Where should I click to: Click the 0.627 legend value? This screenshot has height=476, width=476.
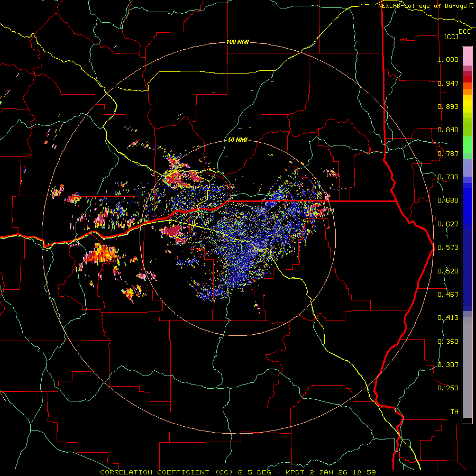448,224
